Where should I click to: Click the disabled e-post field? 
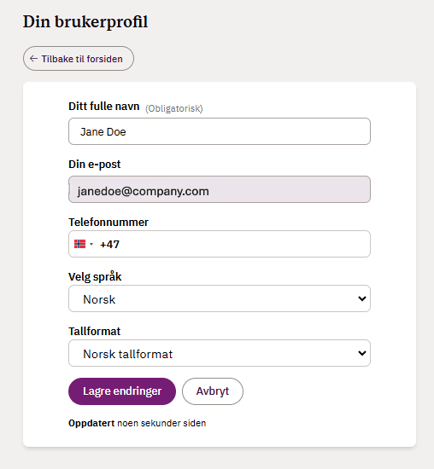click(x=219, y=189)
